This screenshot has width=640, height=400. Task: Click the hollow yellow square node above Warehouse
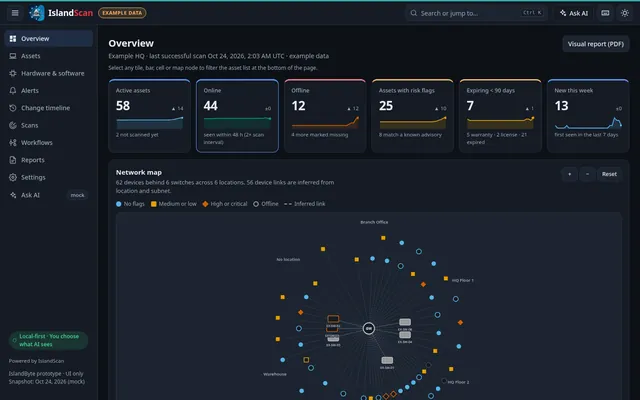click(x=306, y=360)
